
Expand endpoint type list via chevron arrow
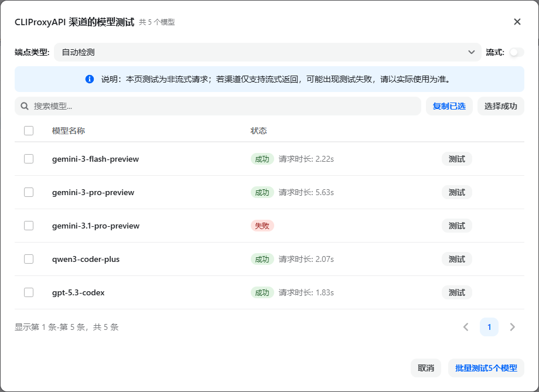(471, 52)
